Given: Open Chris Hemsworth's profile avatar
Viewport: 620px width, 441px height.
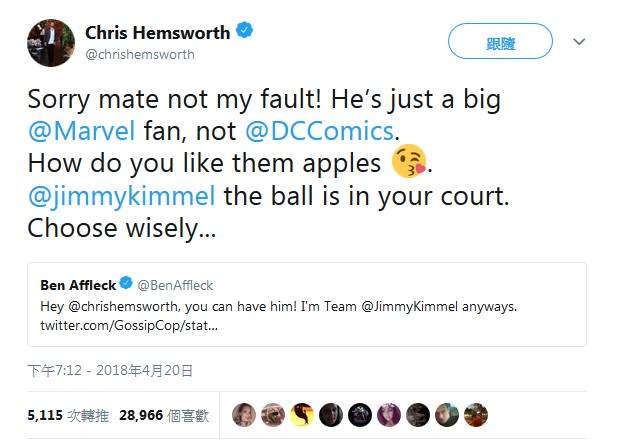Looking at the screenshot, I should pyautogui.click(x=51, y=43).
